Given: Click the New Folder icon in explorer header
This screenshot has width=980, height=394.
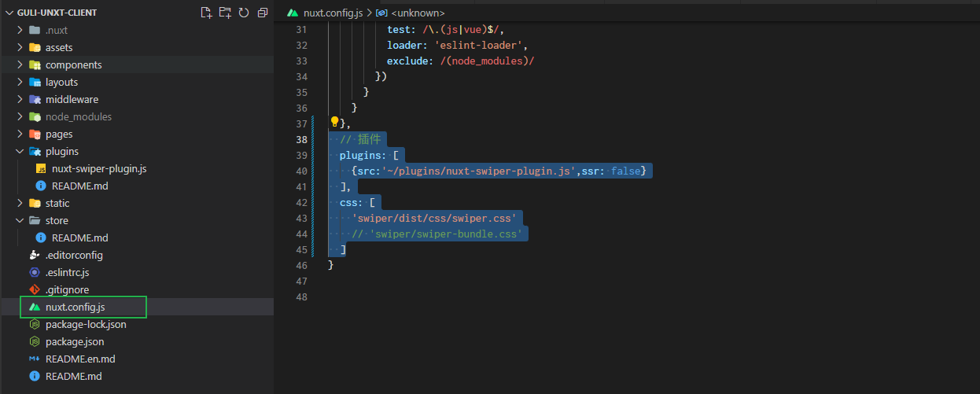Looking at the screenshot, I should click(225, 13).
